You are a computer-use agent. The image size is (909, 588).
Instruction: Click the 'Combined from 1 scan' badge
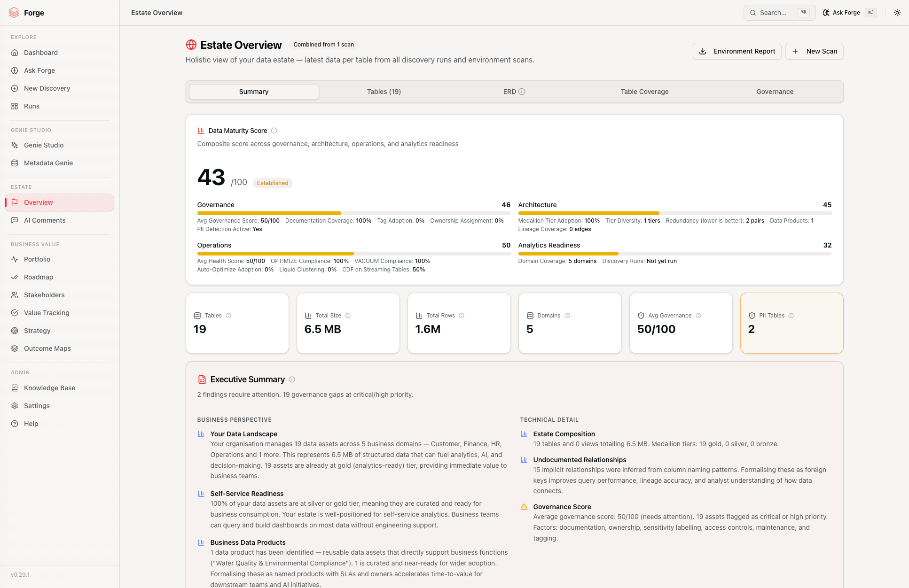pyautogui.click(x=324, y=45)
